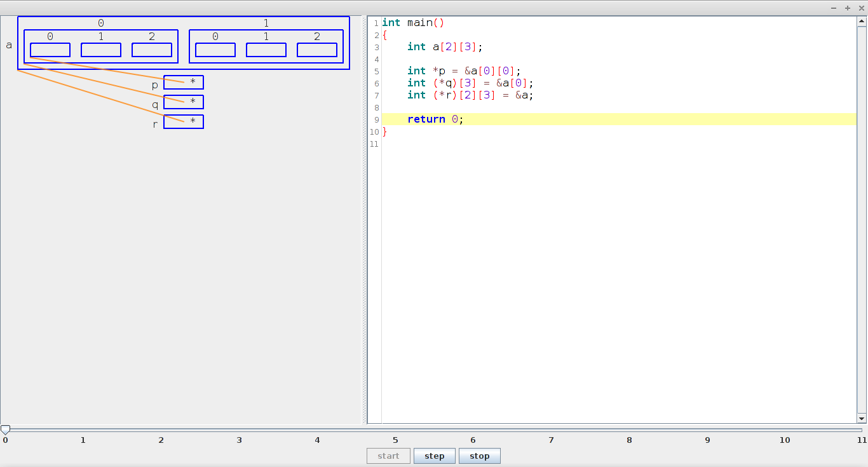Click the closing brace on line 10

pos(384,132)
